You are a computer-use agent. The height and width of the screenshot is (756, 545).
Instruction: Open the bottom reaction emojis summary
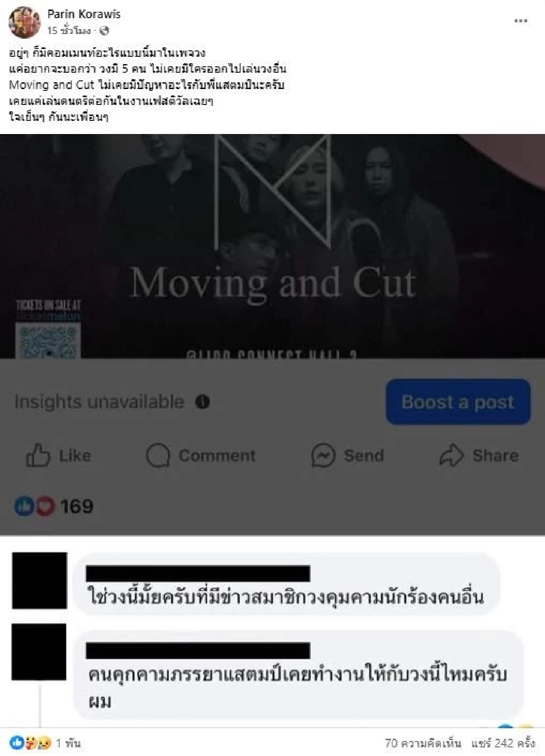click(x=31, y=743)
